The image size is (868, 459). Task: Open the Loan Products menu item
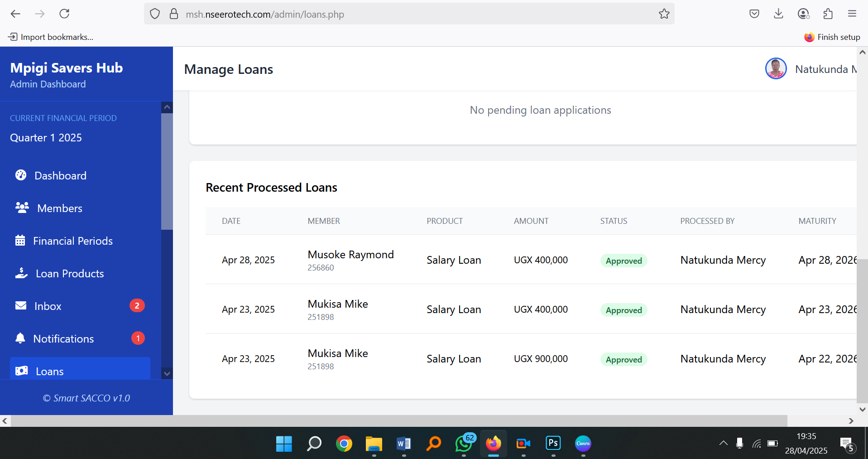[x=70, y=274]
